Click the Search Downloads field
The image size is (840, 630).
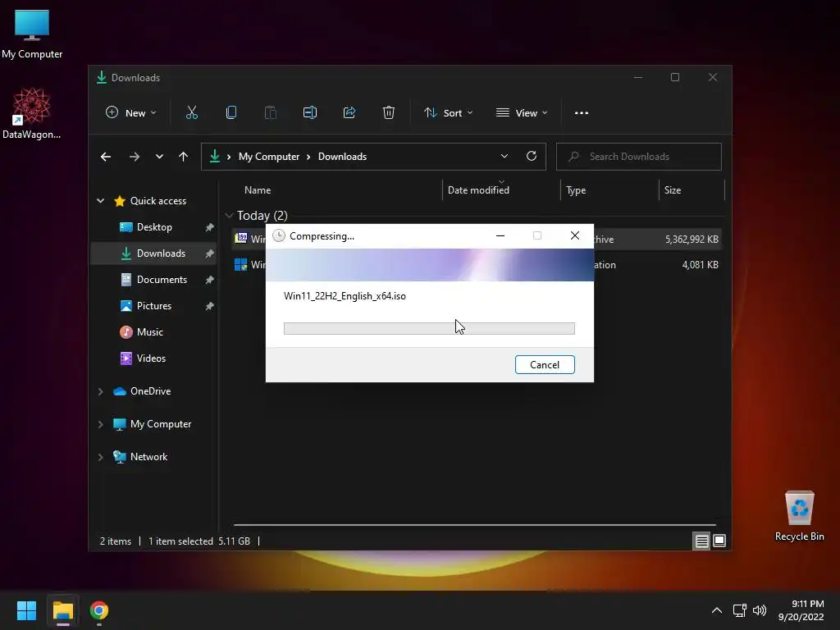pos(639,157)
